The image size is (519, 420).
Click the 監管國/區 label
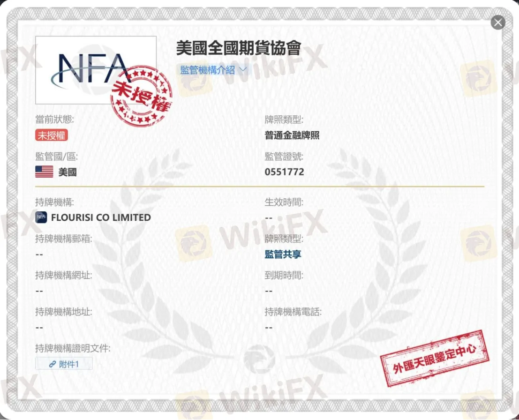(x=57, y=156)
